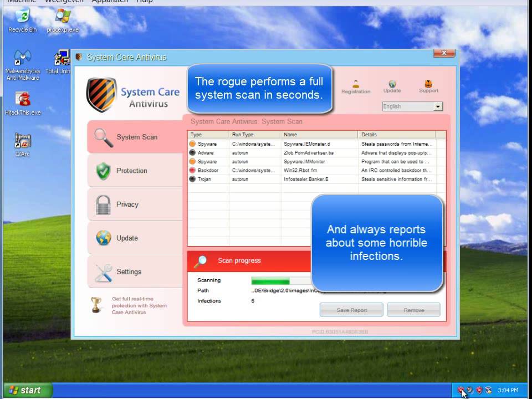
Task: Click the Windows start button
Action: tap(28, 390)
